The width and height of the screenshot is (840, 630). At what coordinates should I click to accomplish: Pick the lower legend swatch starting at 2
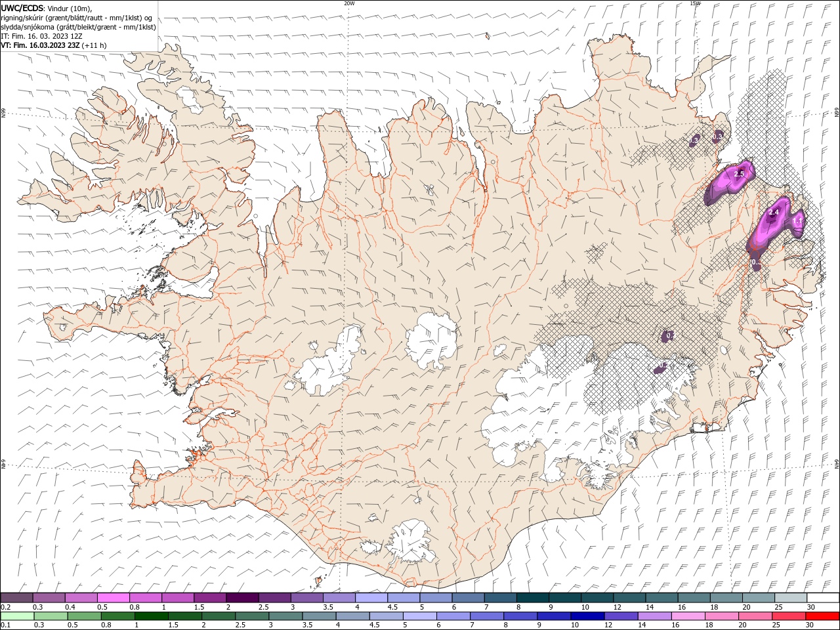(x=218, y=616)
